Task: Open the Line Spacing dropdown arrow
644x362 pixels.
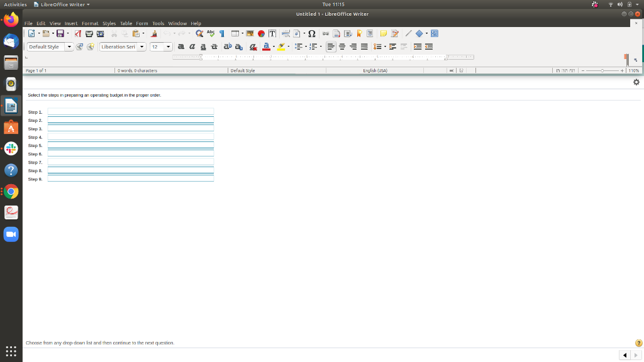Action: [x=385, y=47]
